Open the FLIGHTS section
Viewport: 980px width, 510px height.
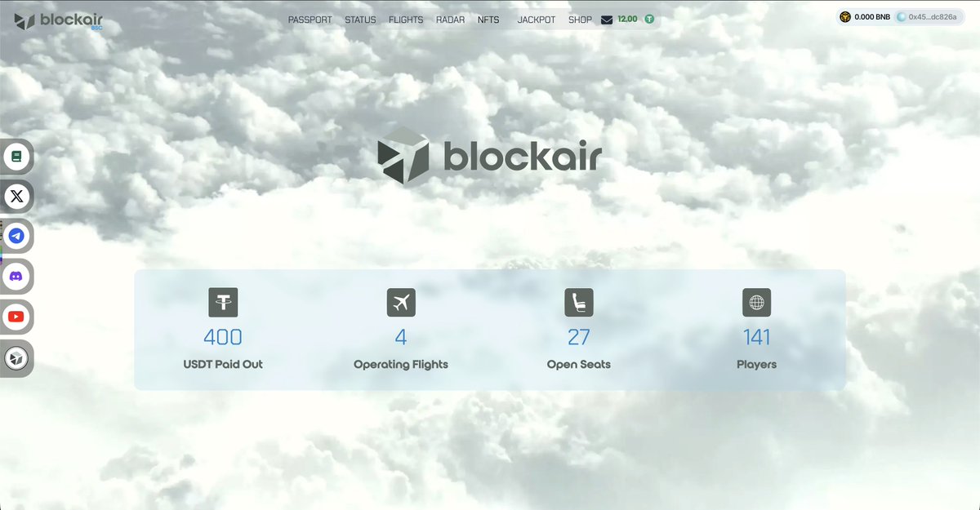(x=406, y=20)
